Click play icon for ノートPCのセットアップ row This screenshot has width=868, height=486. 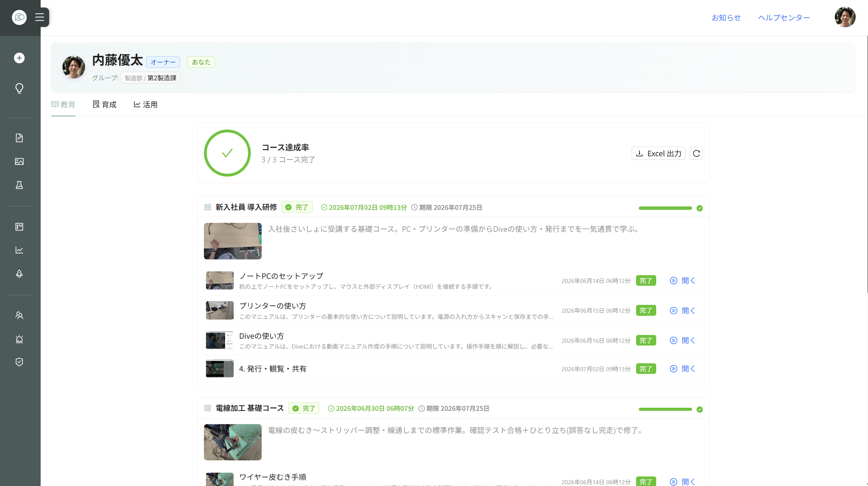(x=673, y=281)
